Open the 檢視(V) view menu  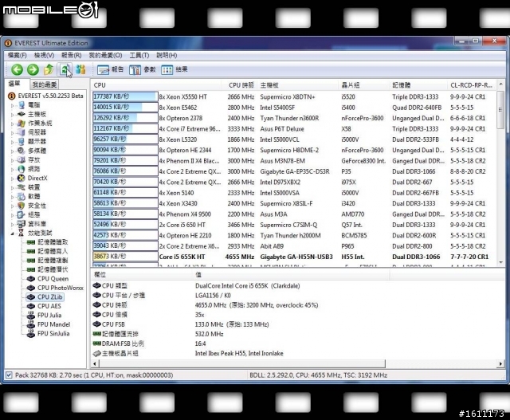coord(44,55)
